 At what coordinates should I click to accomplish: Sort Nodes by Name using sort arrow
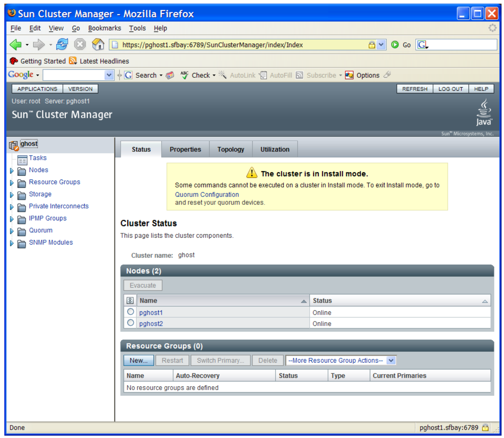304,301
